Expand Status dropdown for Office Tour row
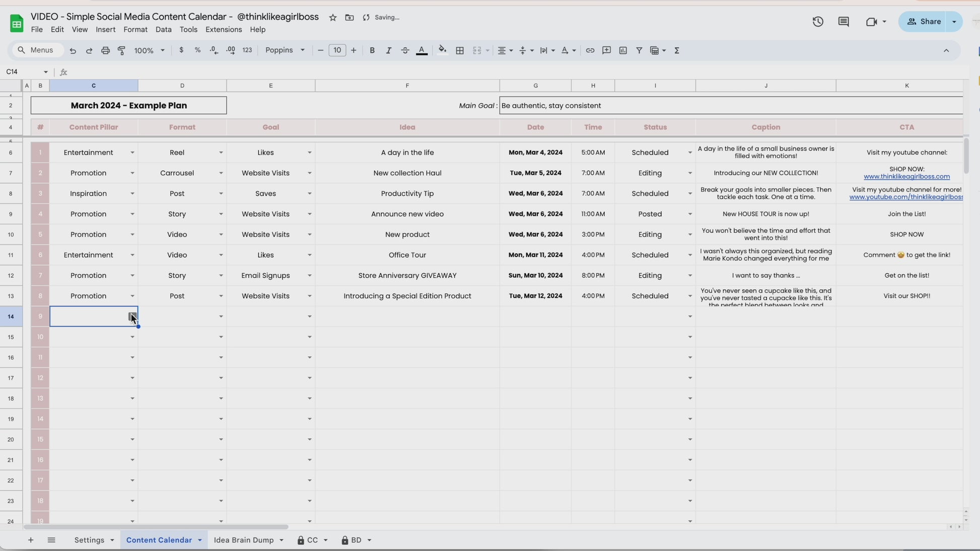Image resolution: width=980 pixels, height=551 pixels. pos(689,255)
